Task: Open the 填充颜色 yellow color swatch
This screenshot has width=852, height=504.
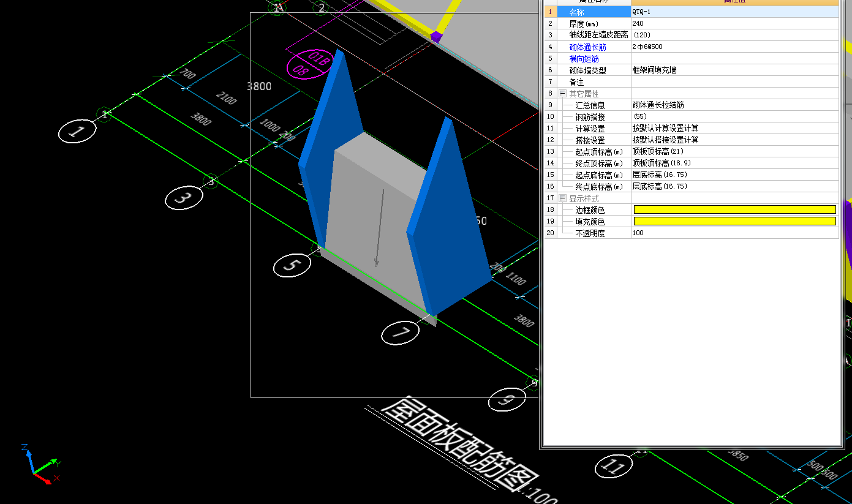Action: point(734,221)
